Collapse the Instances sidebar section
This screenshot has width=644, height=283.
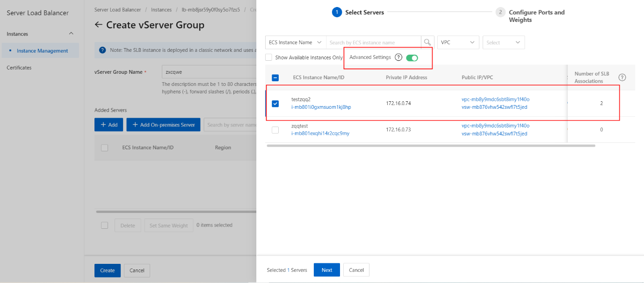71,34
